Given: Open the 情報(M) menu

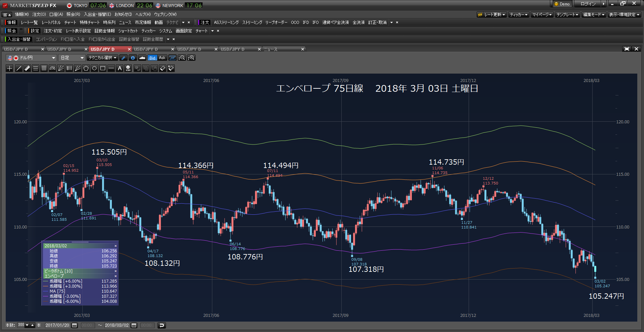Looking at the screenshot, I should point(22,14).
